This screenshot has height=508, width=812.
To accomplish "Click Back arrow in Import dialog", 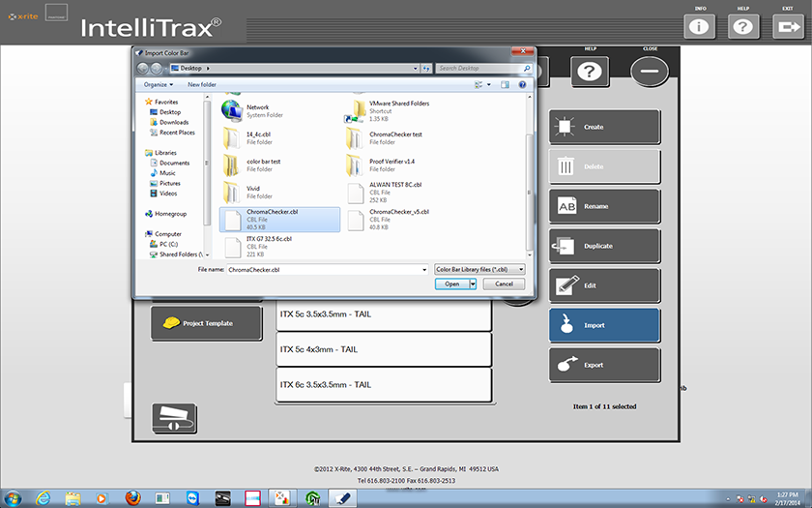I will (x=142, y=68).
